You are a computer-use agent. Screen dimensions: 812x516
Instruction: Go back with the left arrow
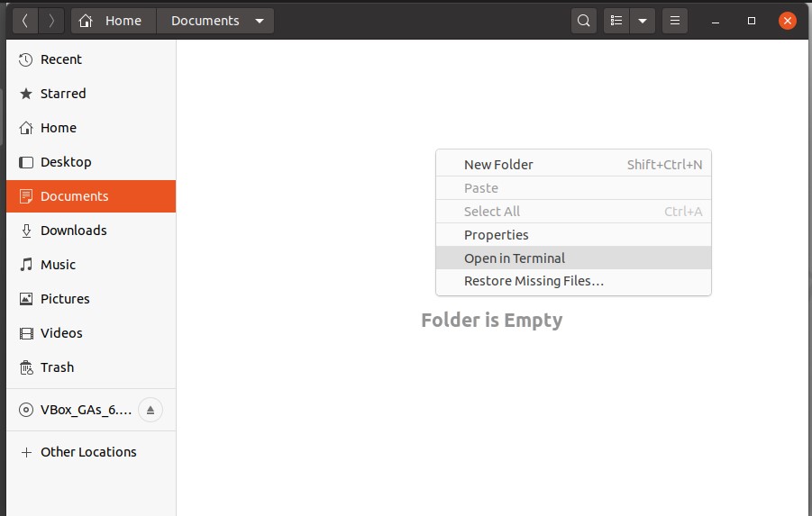tap(25, 21)
